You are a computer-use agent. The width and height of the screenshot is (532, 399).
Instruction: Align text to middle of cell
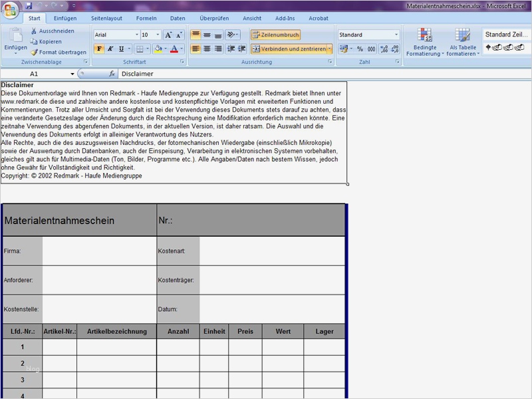[x=207, y=35]
